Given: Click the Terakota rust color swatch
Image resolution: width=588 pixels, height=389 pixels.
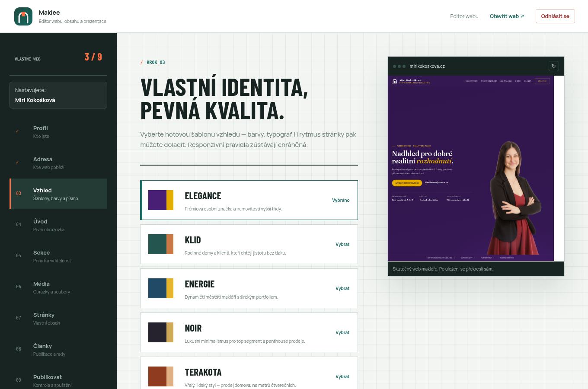Looking at the screenshot, I should (x=161, y=376).
